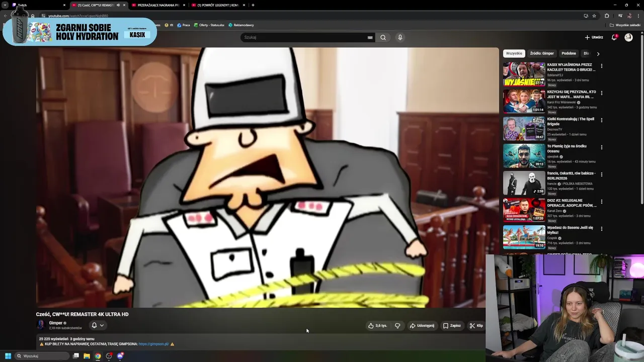644x362 pixels.
Task: Close the 'PRZERAŻAJĄCE NAGRANIA' tab
Action: [184, 5]
